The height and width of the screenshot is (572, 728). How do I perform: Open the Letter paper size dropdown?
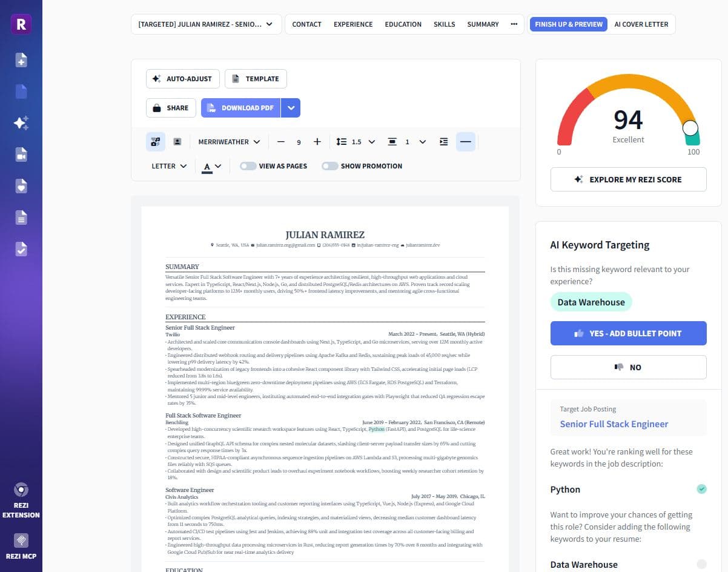tap(169, 166)
